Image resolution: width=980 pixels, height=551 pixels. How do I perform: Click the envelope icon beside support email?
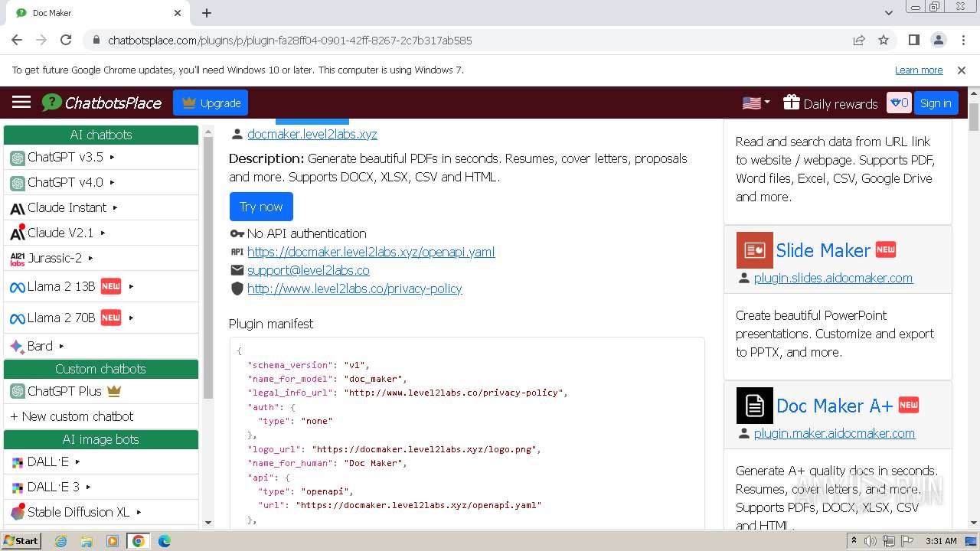[237, 270]
